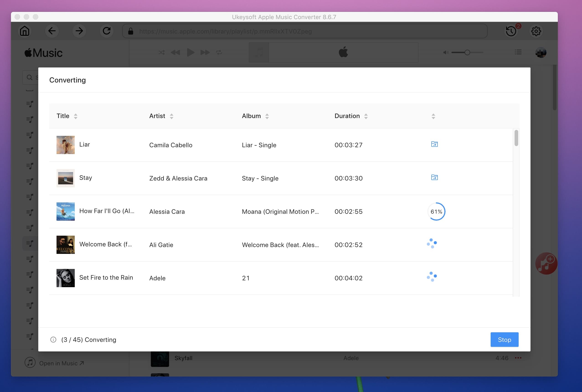The width and height of the screenshot is (582, 392).
Task: Expand the Duration column sort arrow
Action: pyautogui.click(x=366, y=116)
